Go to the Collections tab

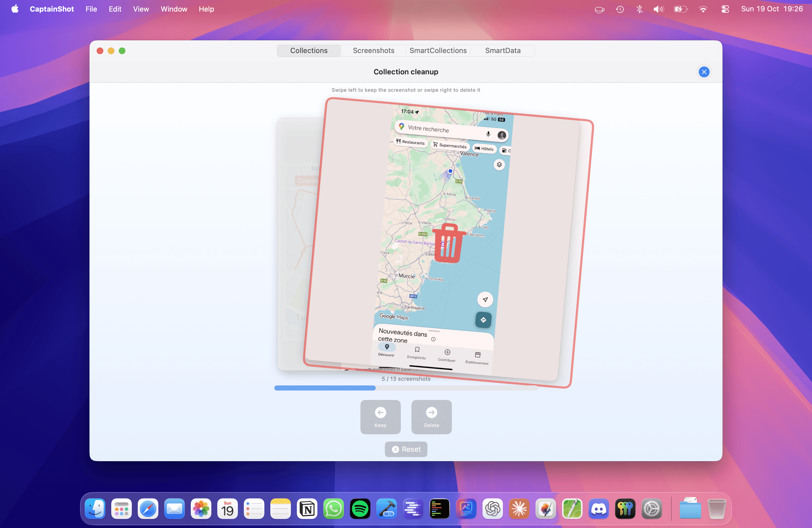coord(309,51)
